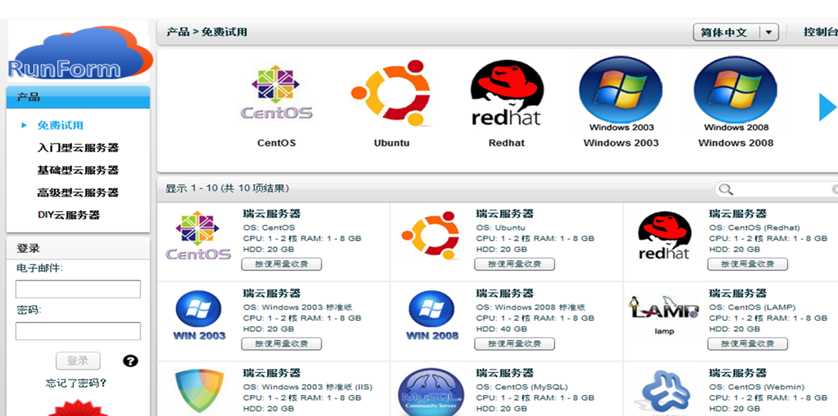Click the 忘记了密码 link
The width and height of the screenshot is (838, 416).
point(76,383)
